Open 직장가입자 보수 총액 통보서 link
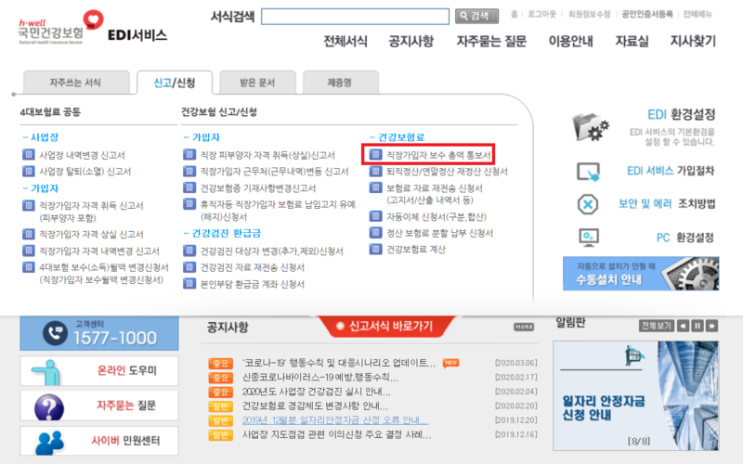743x464 pixels. click(439, 155)
